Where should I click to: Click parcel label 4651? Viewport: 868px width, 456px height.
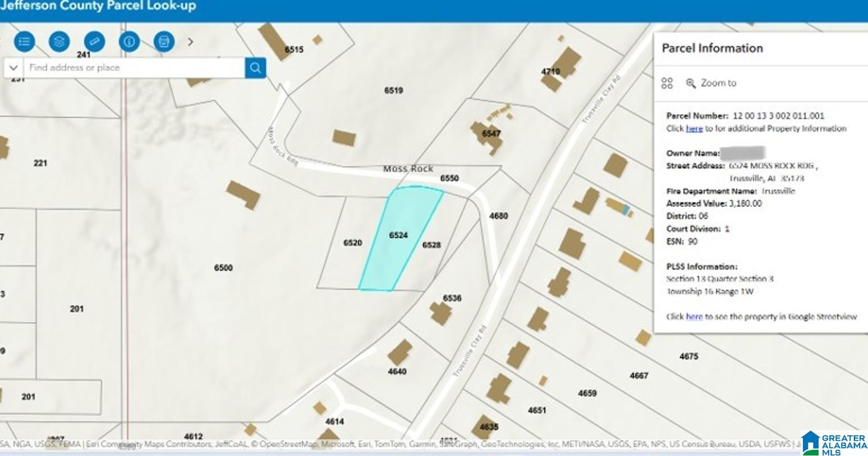pyautogui.click(x=537, y=411)
